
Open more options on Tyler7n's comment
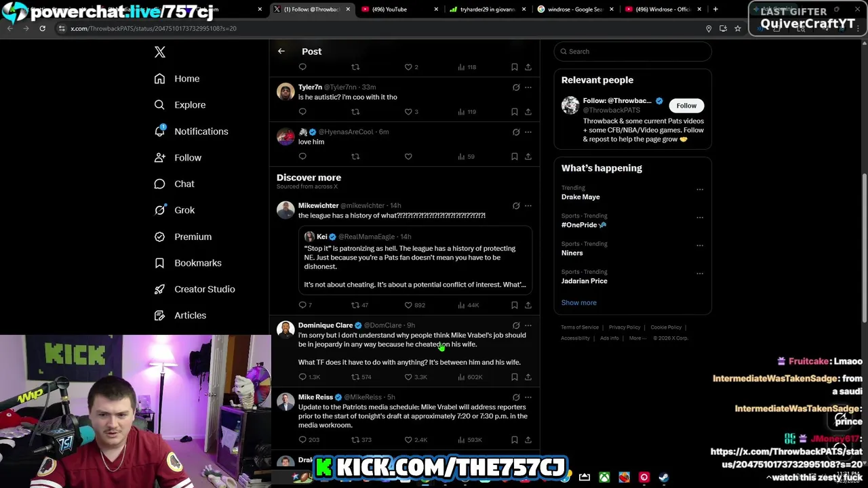528,87
